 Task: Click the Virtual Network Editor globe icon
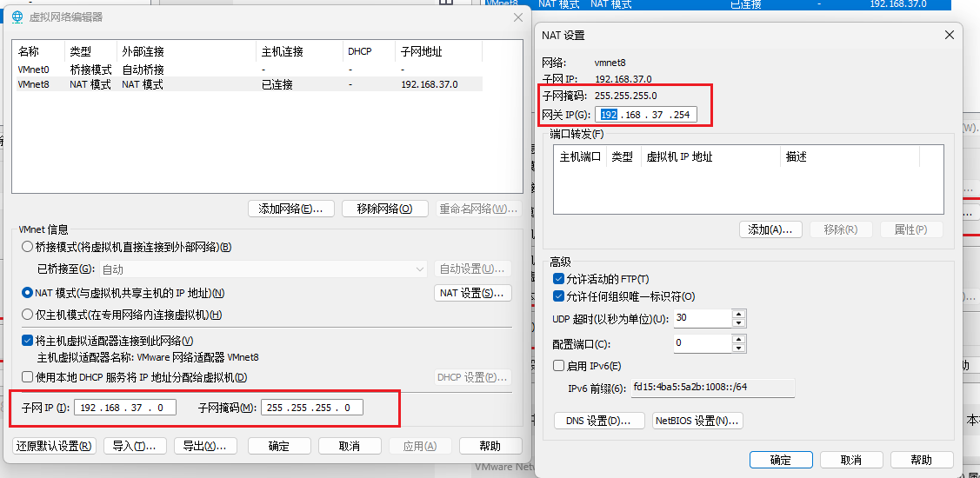pyautogui.click(x=18, y=17)
